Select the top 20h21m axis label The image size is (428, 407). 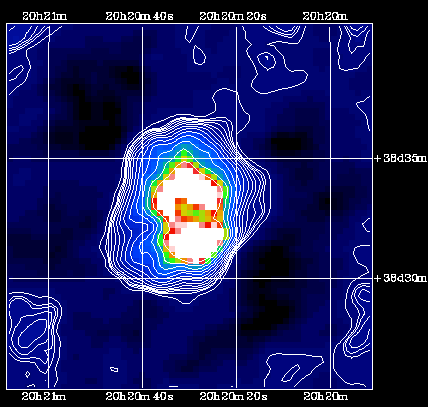[x=44, y=16]
